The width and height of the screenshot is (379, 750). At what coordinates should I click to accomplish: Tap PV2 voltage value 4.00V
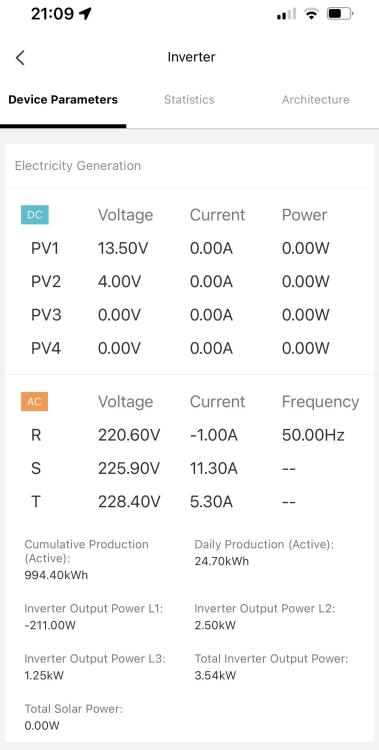(120, 282)
